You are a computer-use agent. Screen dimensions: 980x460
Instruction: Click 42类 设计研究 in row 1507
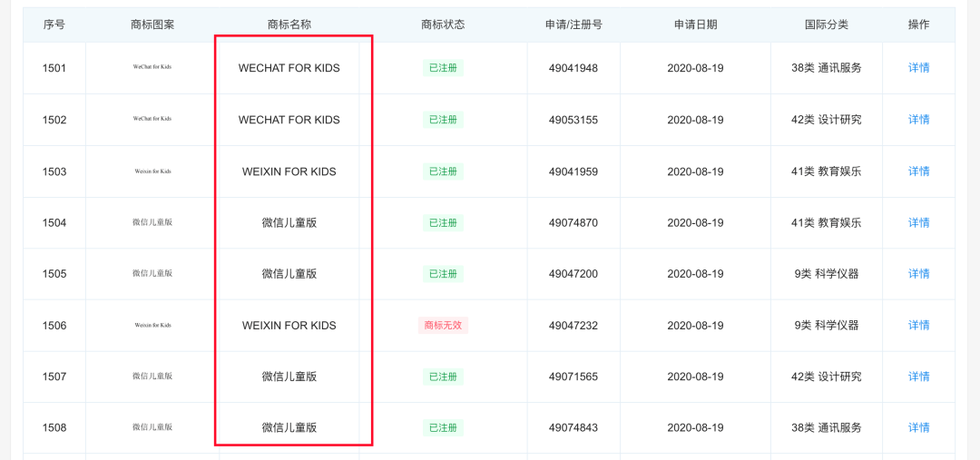coord(827,377)
